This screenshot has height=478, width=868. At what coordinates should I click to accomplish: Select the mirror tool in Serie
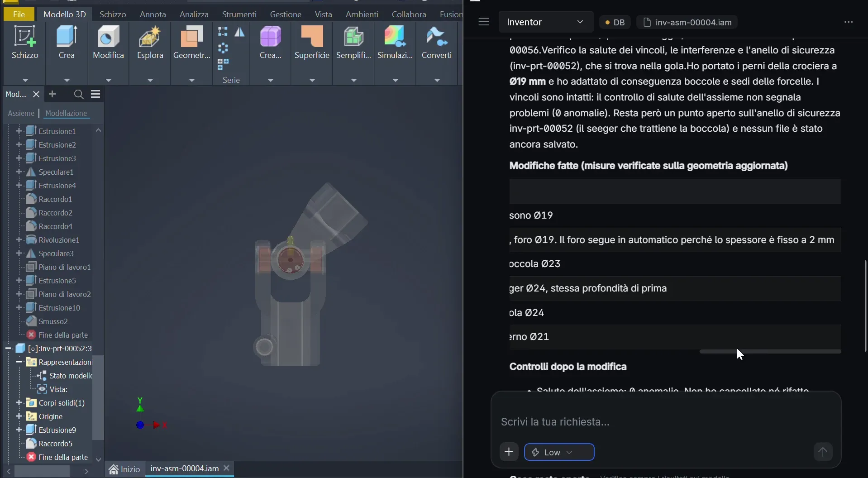[x=239, y=32]
